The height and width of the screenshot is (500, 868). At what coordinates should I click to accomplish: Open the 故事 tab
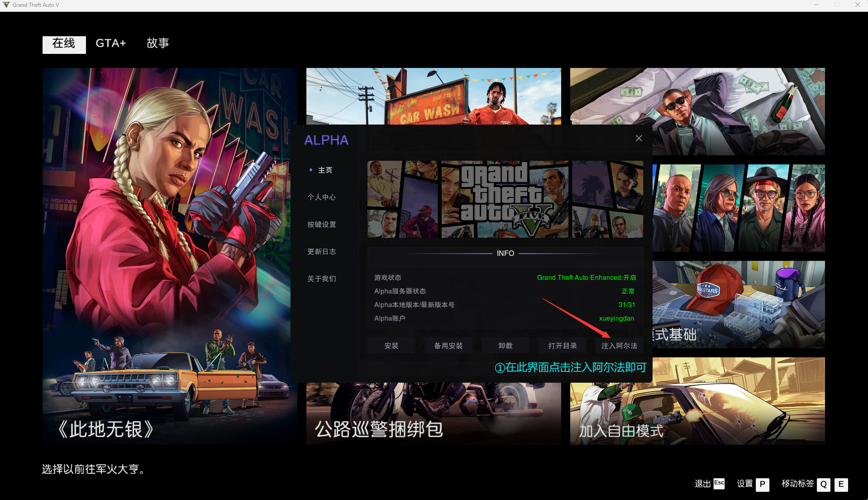click(x=157, y=43)
